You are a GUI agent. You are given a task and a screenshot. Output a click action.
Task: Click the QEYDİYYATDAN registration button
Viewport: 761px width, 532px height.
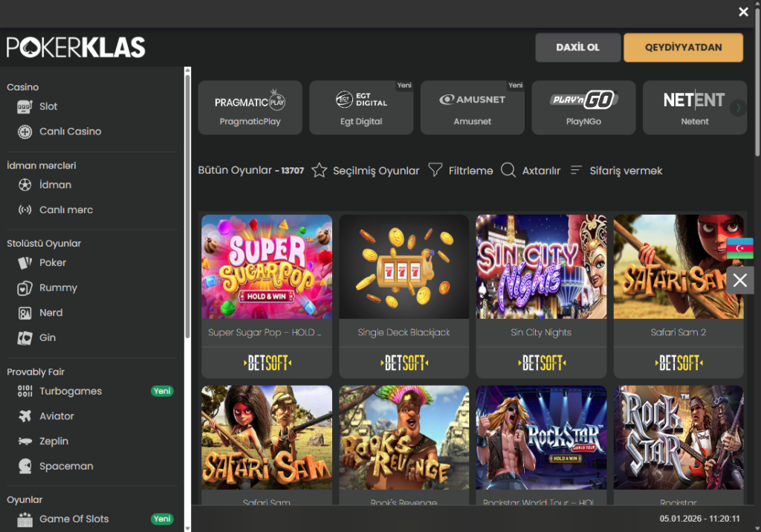683,48
